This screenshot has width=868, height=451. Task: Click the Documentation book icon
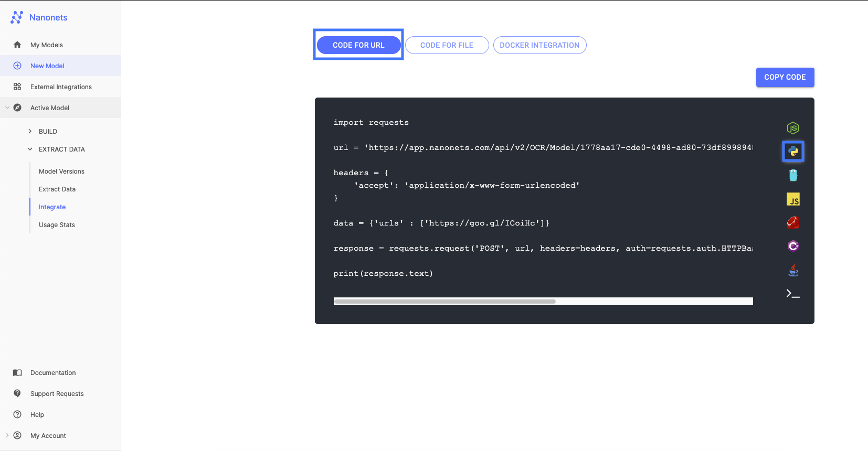coord(17,372)
